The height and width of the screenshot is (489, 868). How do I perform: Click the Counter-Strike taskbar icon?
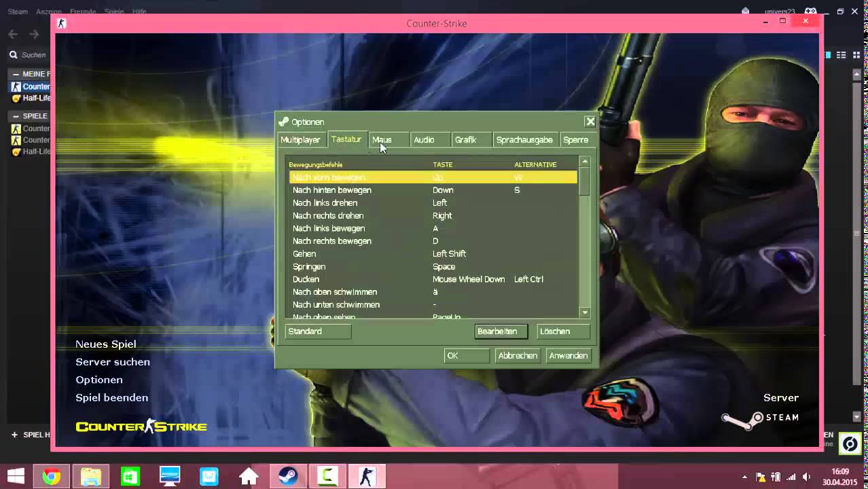[x=367, y=477]
